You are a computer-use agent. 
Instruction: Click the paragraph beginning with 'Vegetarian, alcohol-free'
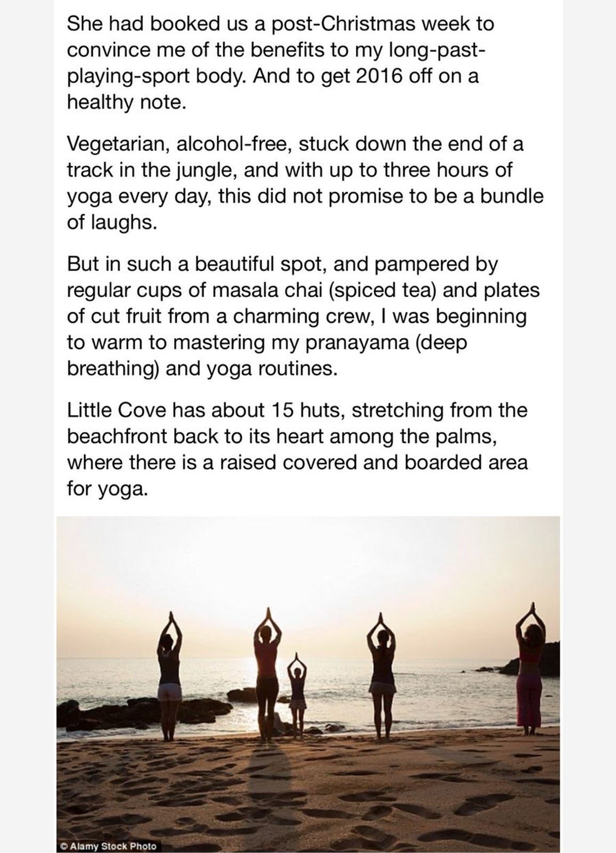point(305,183)
